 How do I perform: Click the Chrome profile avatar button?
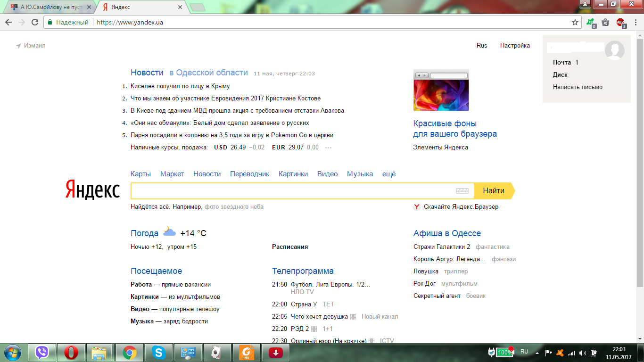coord(585,4)
